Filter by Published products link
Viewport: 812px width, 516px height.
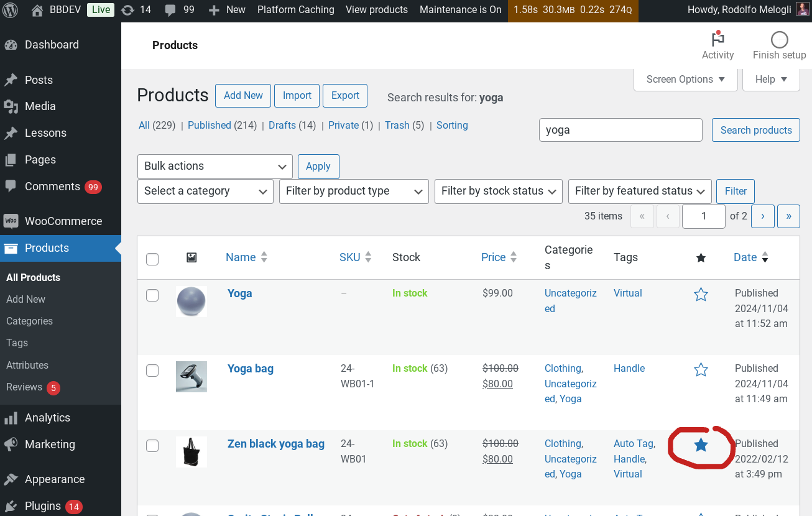pos(210,125)
